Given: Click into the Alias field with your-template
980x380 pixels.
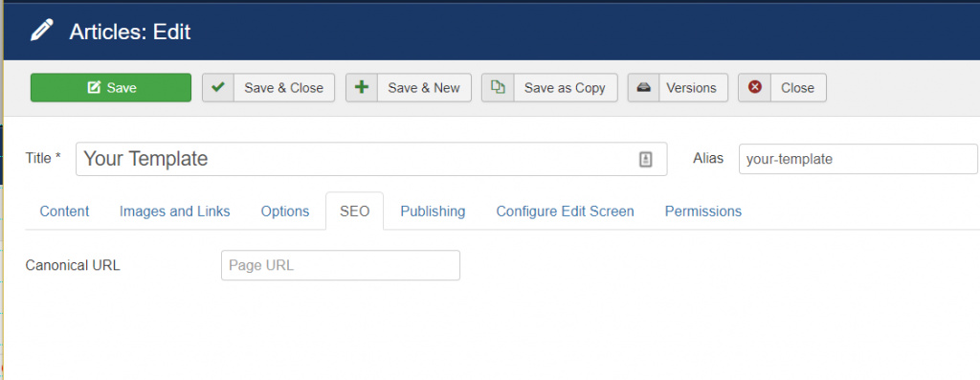Looking at the screenshot, I should (x=858, y=159).
